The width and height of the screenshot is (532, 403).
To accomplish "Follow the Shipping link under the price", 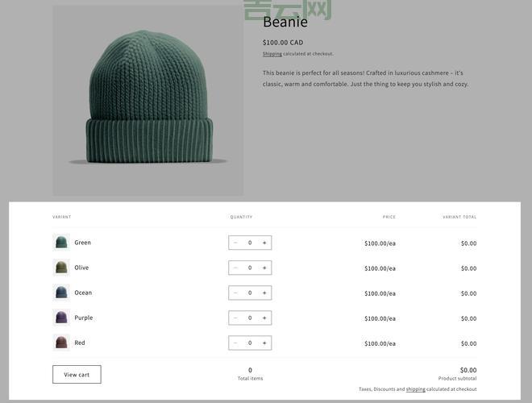I will 272,53.
